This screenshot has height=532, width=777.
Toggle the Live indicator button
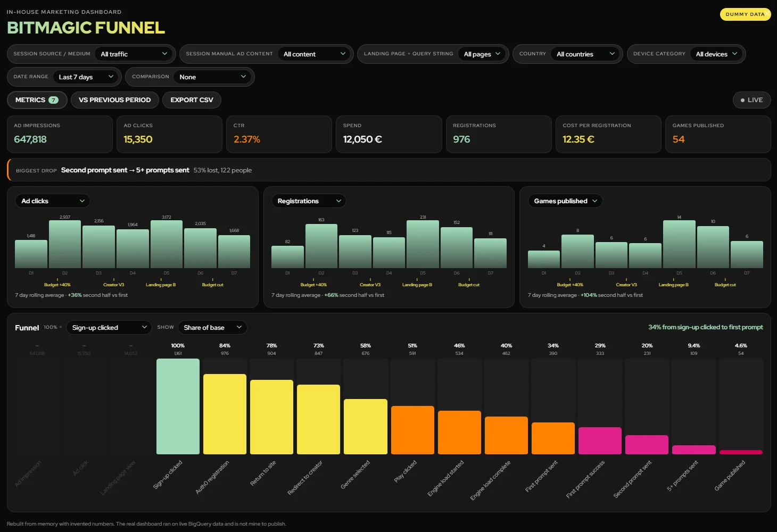click(751, 100)
